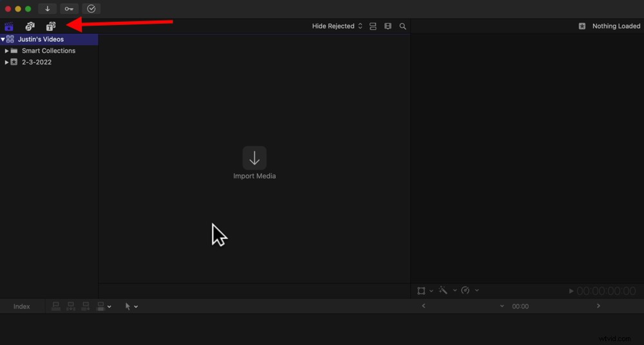Open the Photos and Audio sidebar

pos(30,26)
